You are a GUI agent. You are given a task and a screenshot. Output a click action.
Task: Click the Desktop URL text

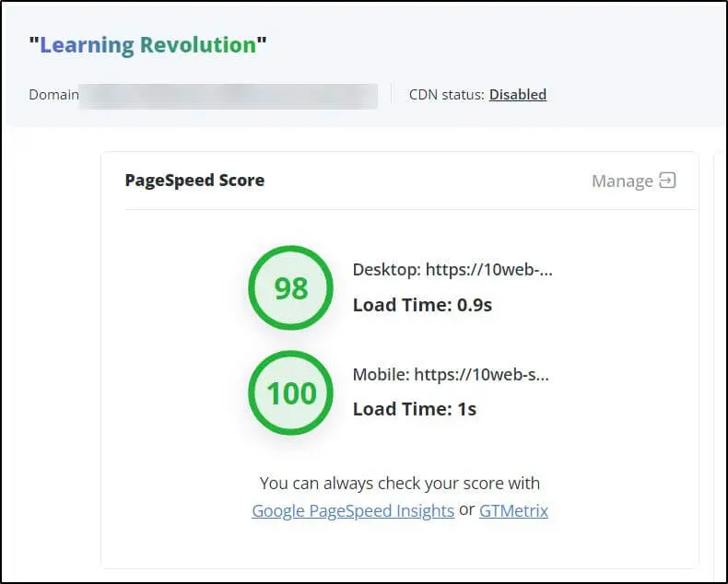coord(452,270)
